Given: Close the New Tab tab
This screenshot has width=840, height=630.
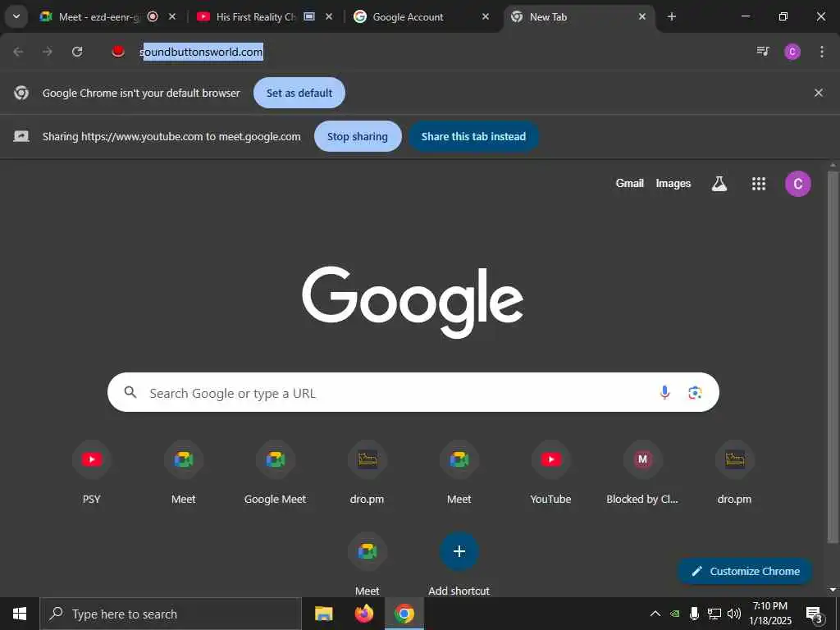Looking at the screenshot, I should pos(641,16).
